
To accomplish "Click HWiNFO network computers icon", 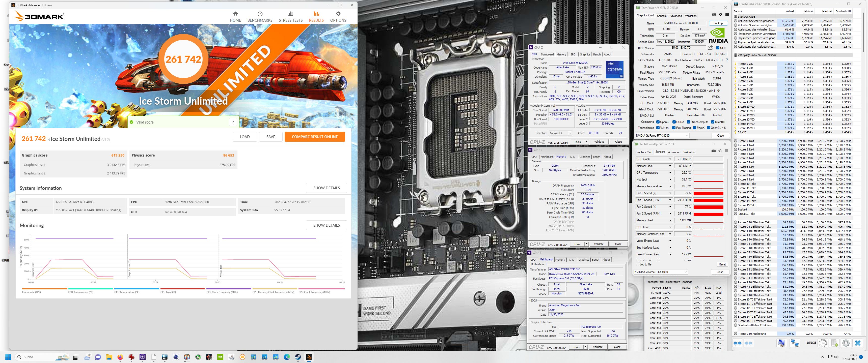I will 795,343.
